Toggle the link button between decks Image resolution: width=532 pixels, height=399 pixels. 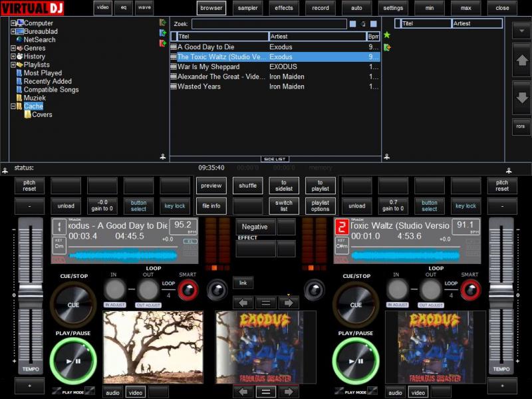(243, 283)
